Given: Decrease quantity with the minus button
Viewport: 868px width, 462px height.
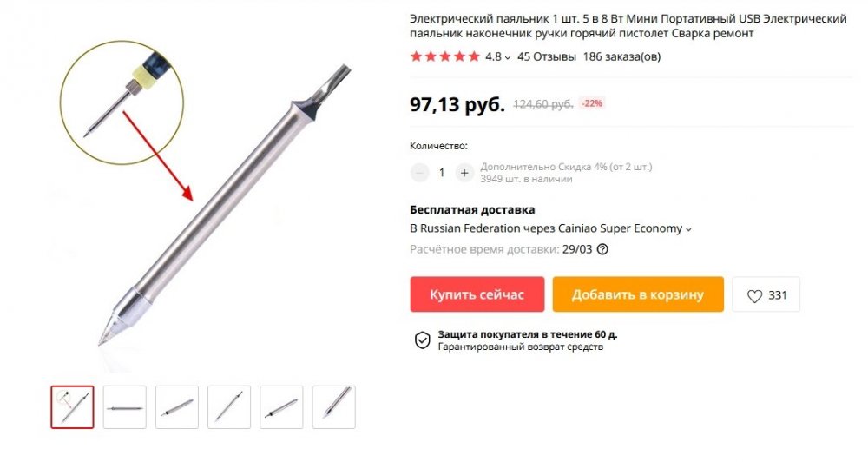Looking at the screenshot, I should [x=419, y=173].
